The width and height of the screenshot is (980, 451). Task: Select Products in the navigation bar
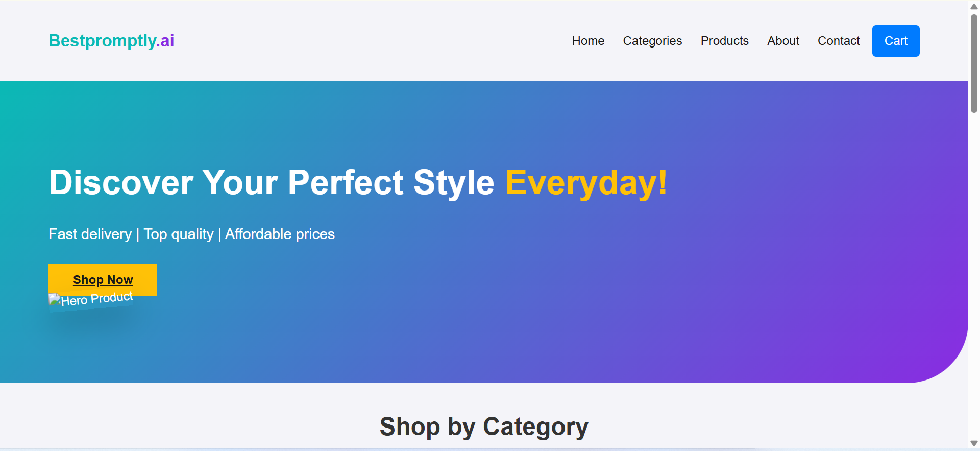click(x=725, y=41)
